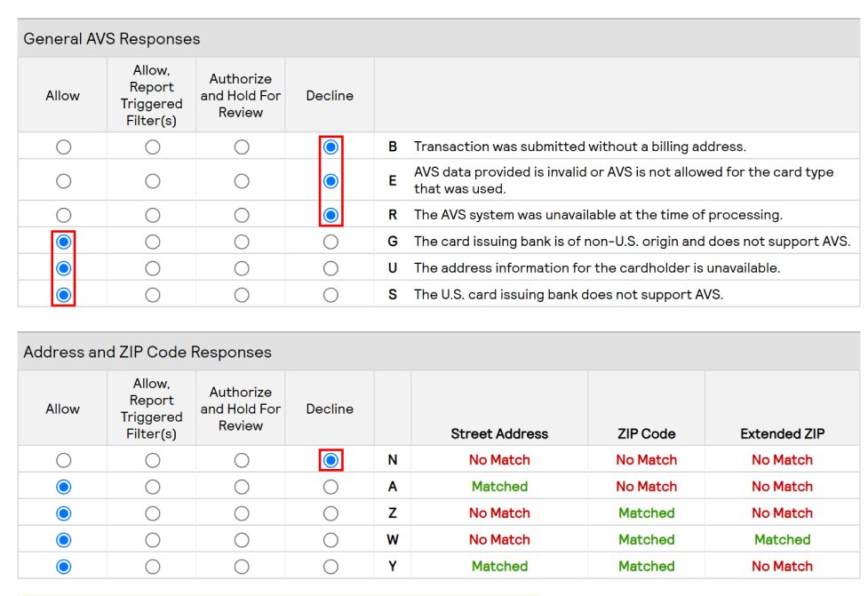Set code S to Authorize and Hold For Review
Viewport: 868px width, 596px height.
coord(242,295)
